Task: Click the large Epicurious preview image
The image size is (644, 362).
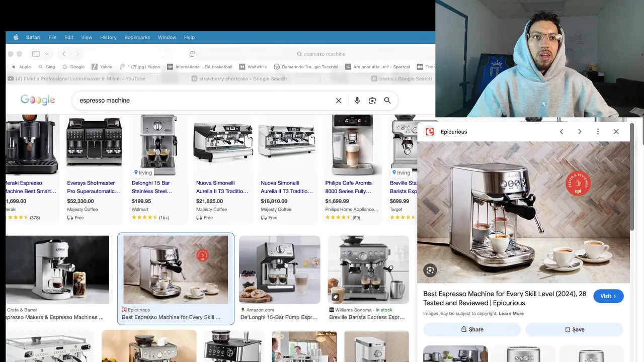Action: 523,212
